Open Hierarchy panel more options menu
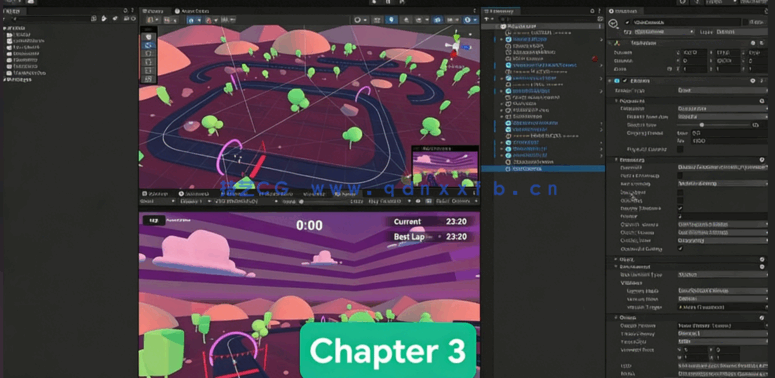The image size is (775, 378). [600, 11]
